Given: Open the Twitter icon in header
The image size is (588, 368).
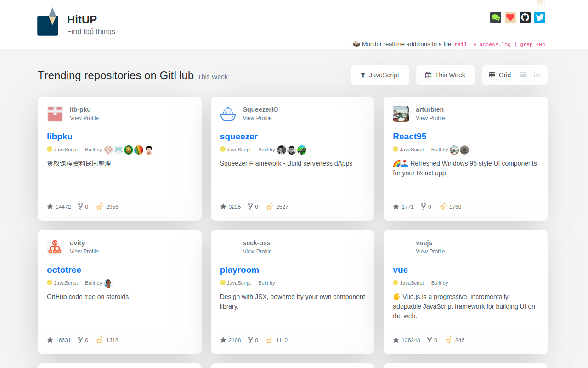Looking at the screenshot, I should click(540, 17).
